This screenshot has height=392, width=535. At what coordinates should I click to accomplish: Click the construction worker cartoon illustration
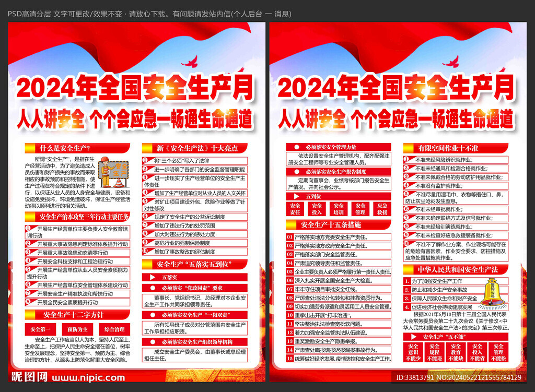[x=113, y=172]
